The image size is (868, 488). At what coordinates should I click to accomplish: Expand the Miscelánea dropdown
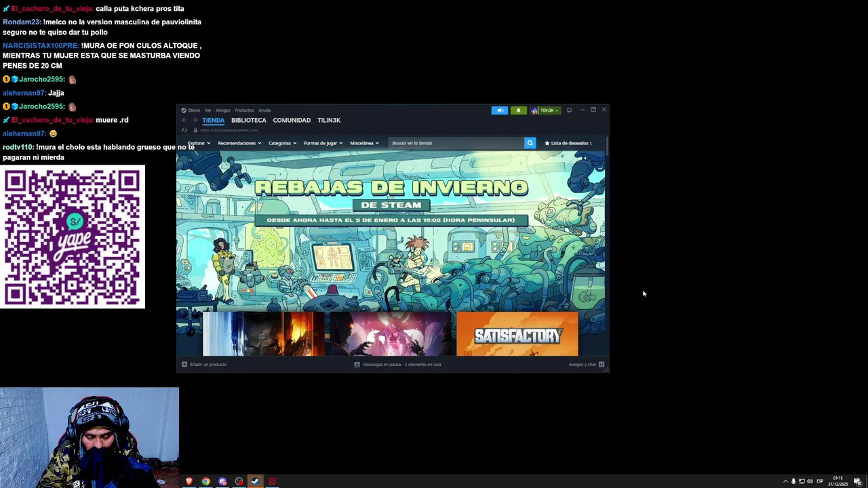tap(364, 143)
